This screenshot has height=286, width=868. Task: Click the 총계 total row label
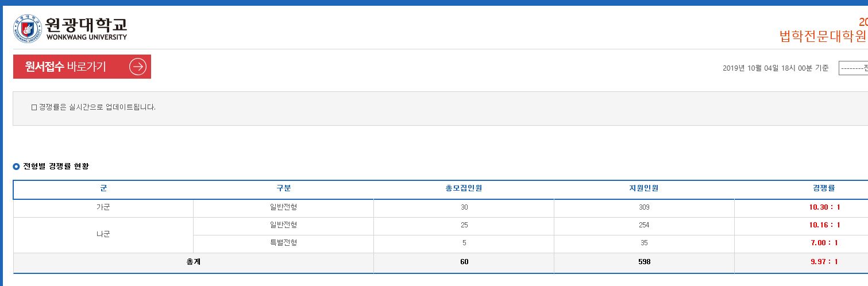[194, 262]
